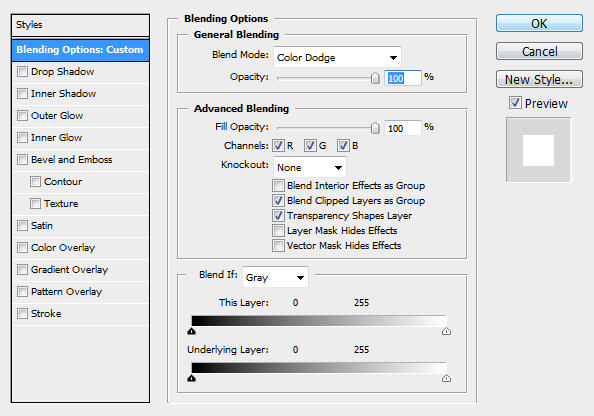Click the Opacity percentage input field
The height and width of the screenshot is (416, 594).
click(x=403, y=78)
